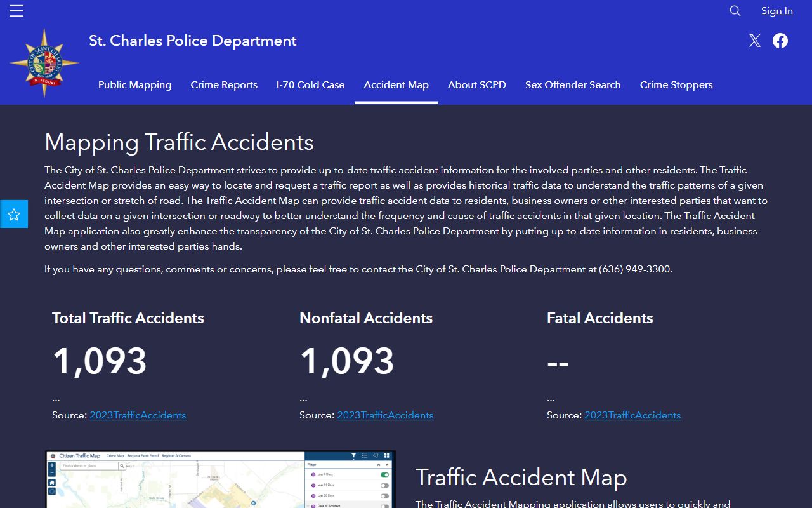Sign in via the top-right link
This screenshot has width=812, height=508.
pos(777,11)
